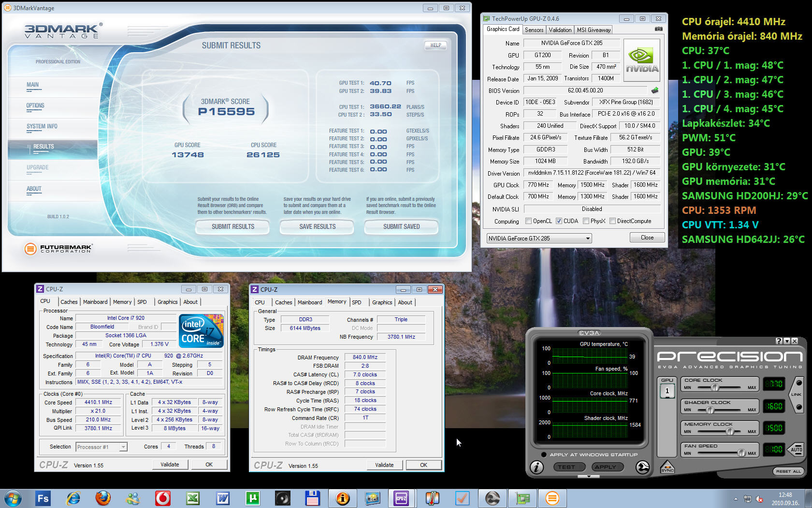Uncheck the CUDA checkbox in GPU-Z

(559, 221)
